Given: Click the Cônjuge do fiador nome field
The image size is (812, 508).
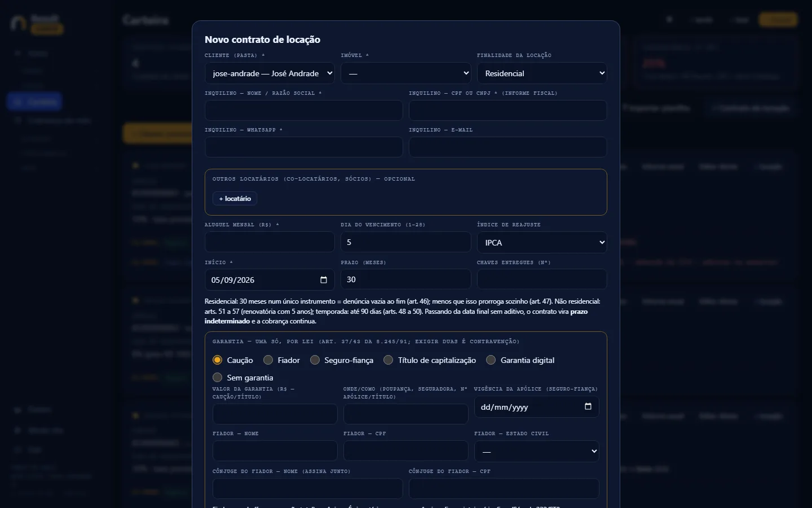Looking at the screenshot, I should (x=308, y=489).
